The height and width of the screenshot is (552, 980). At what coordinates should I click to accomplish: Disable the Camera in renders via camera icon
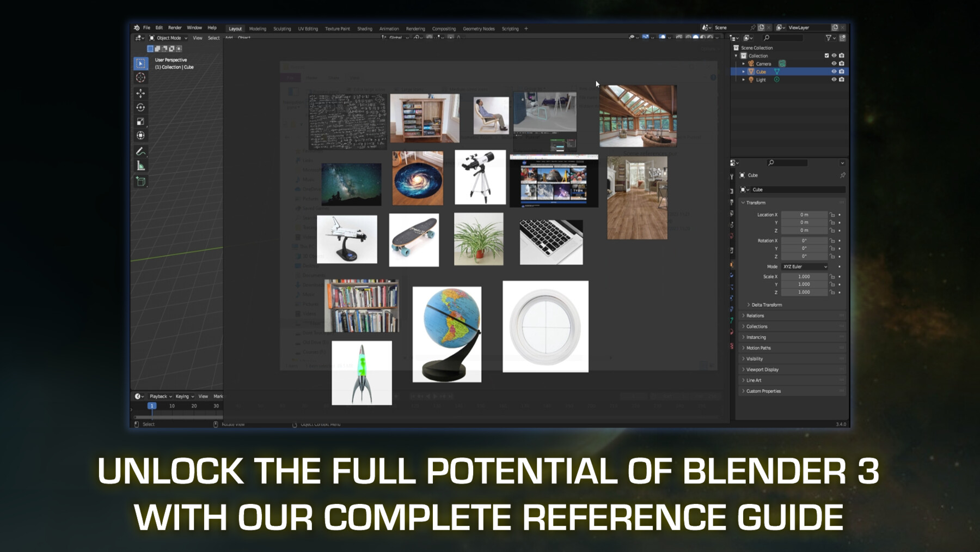point(842,64)
